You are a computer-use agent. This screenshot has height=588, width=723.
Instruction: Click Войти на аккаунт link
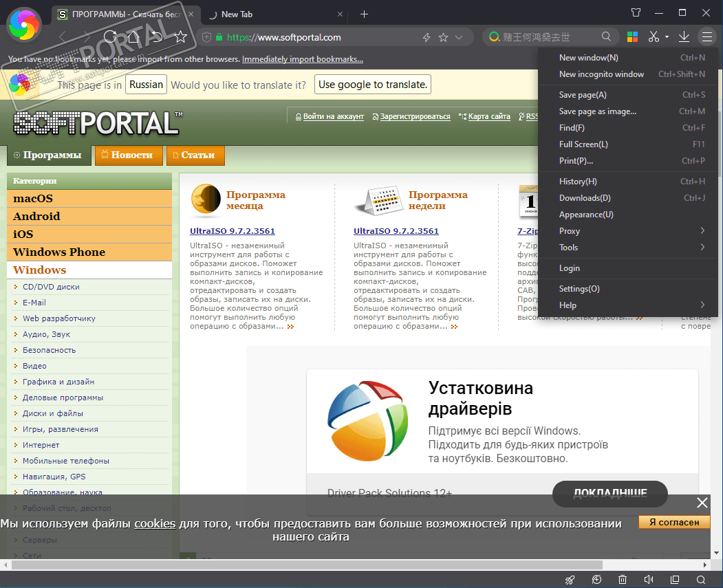[x=333, y=117]
